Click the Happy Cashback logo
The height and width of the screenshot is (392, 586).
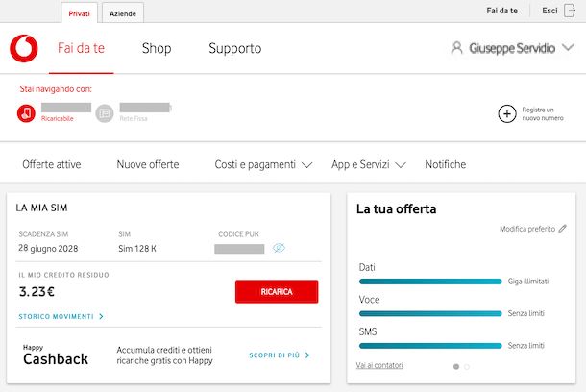(x=56, y=355)
